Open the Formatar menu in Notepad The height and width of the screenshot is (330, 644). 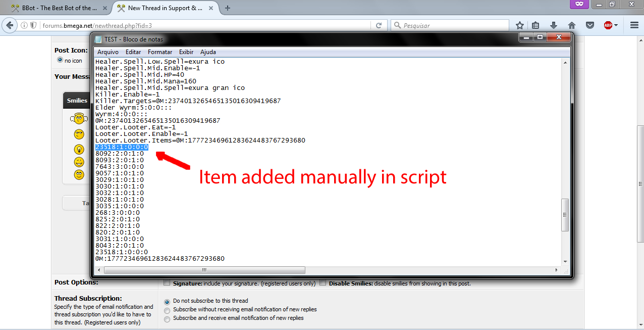[160, 52]
